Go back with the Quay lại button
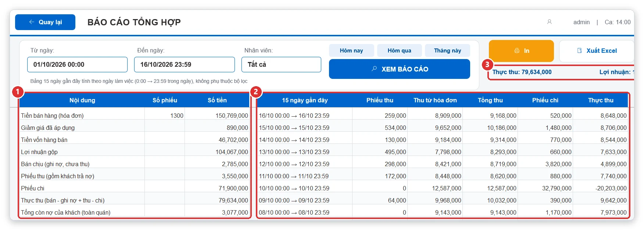The width and height of the screenshot is (644, 230). point(45,22)
